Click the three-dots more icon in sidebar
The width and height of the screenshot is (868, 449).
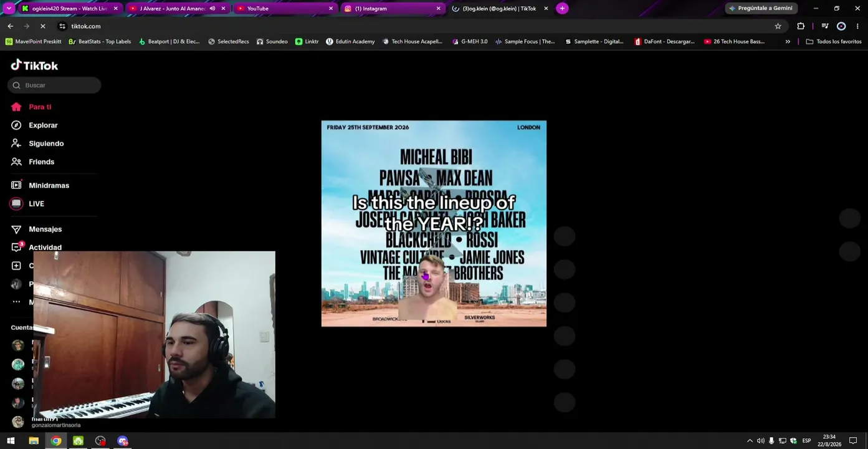tap(16, 302)
